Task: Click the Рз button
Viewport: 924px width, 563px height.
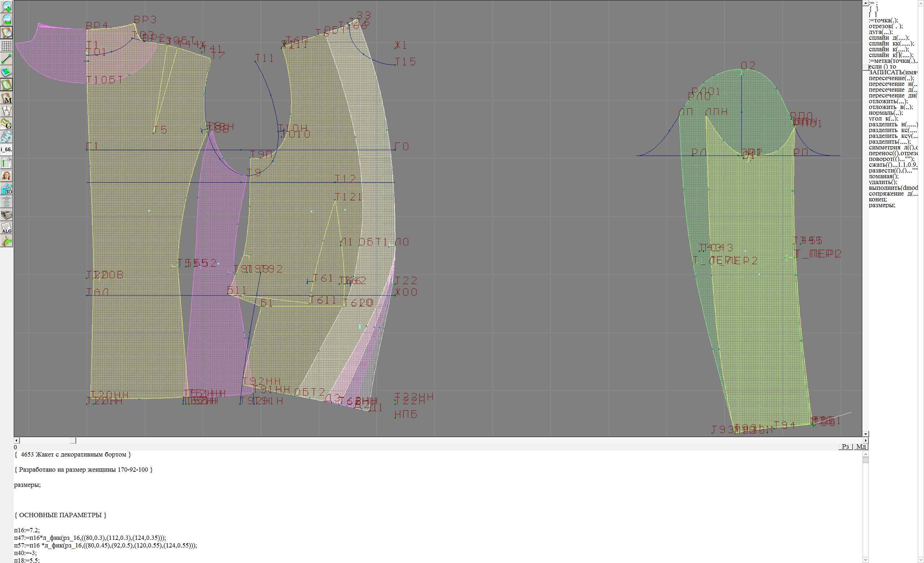Action: point(845,446)
